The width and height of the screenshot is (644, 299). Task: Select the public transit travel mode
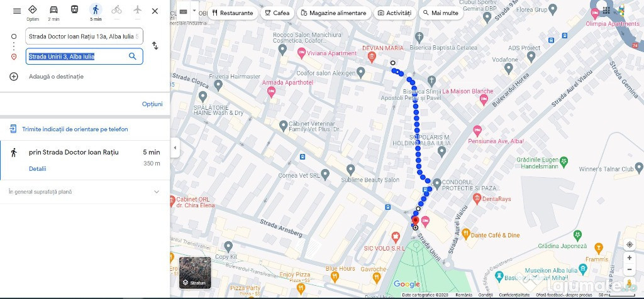pos(74,9)
